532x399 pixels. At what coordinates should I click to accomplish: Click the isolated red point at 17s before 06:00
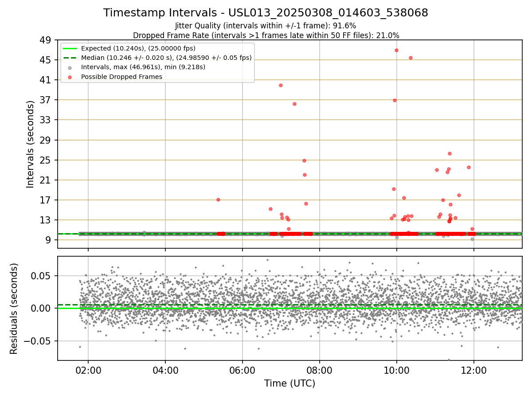(x=218, y=199)
